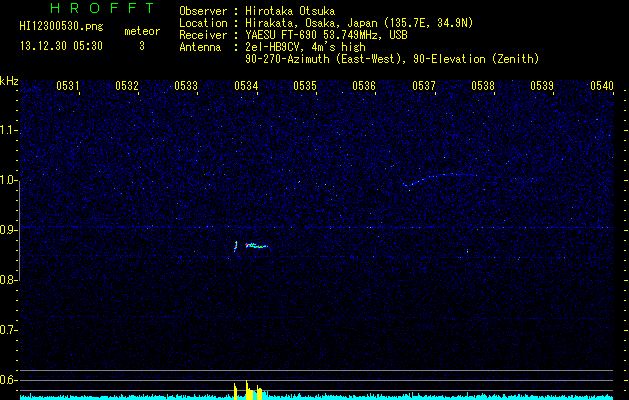Click the meteor count label
The height and width of the screenshot is (400, 629).
pos(142,31)
